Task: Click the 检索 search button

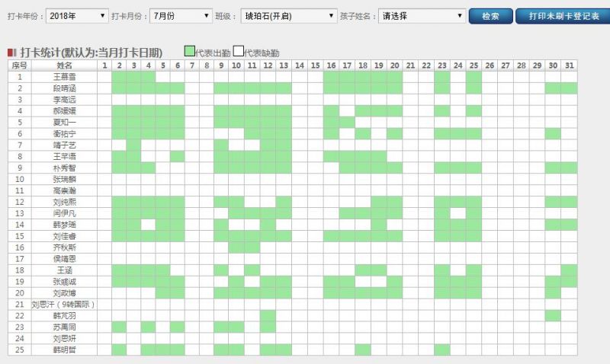Action: [490, 16]
